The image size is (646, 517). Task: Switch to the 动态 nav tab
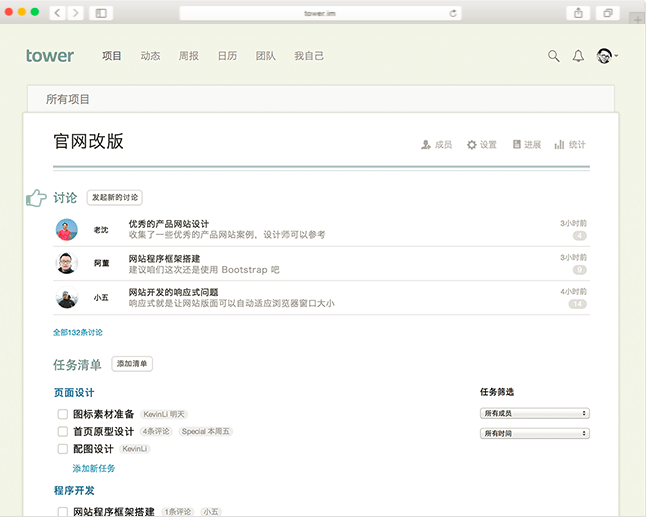point(150,56)
